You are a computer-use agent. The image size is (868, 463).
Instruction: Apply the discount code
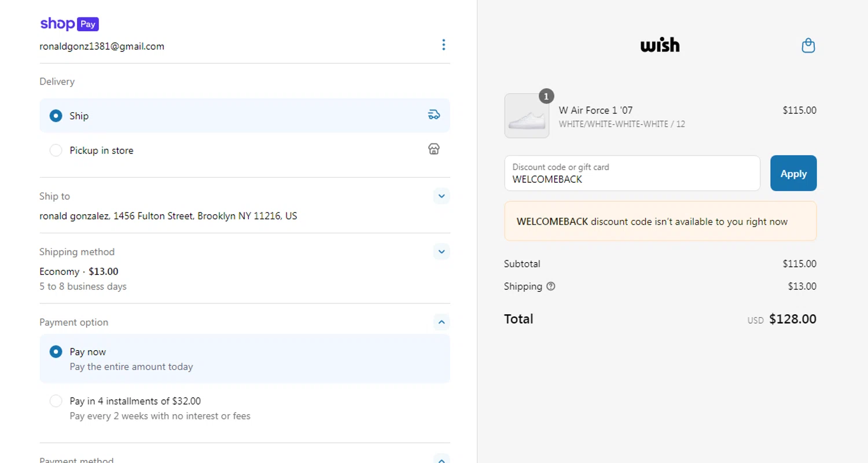click(793, 173)
